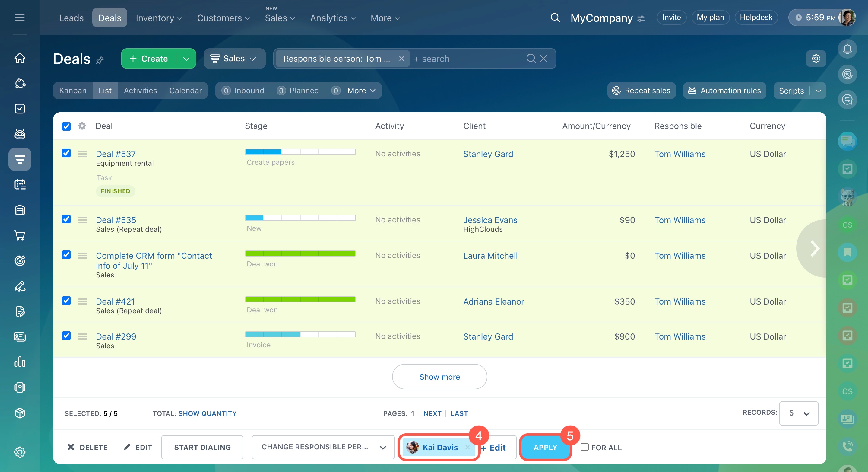Click the search magnifier in top bar

coord(555,18)
